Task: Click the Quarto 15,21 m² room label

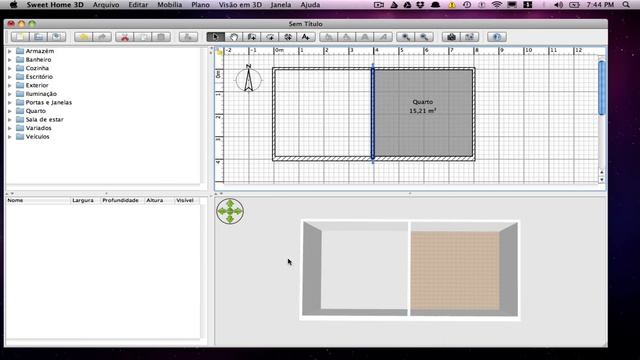Action: click(x=422, y=106)
